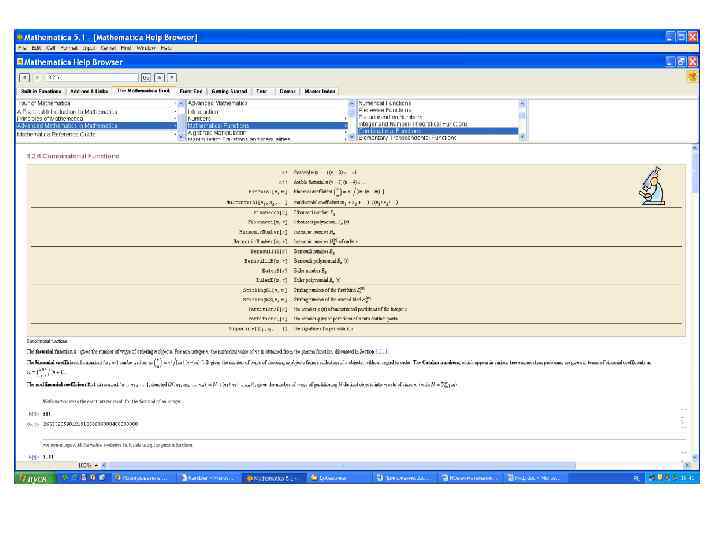Open the Find menu
The height and width of the screenshot is (540, 720).
point(126,48)
